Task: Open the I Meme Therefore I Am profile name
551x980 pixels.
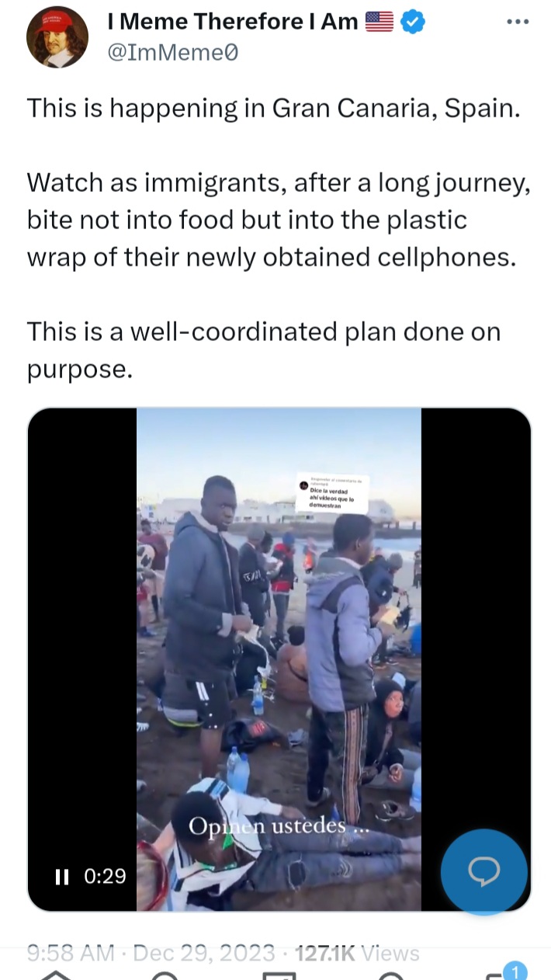Action: coord(233,23)
